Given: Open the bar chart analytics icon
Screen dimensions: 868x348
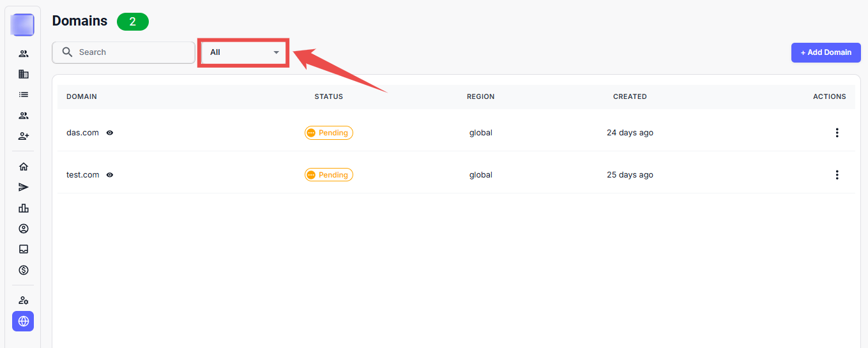Looking at the screenshot, I should pyautogui.click(x=24, y=208).
